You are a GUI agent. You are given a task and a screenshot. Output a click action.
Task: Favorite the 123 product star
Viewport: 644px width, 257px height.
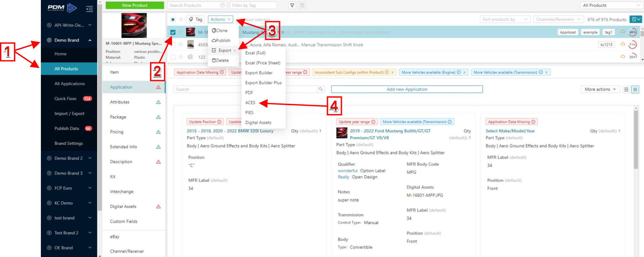pos(181,57)
